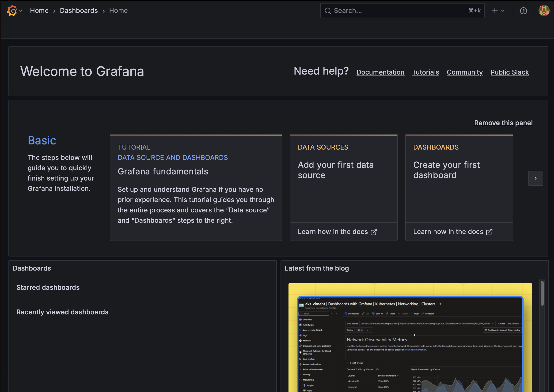Open the help question mark icon
This screenshot has width=554, height=392.
coord(523,11)
